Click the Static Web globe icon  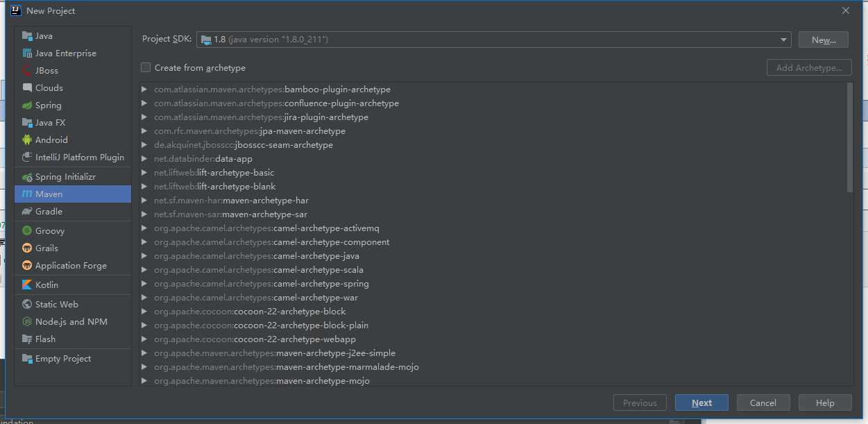pyautogui.click(x=27, y=305)
